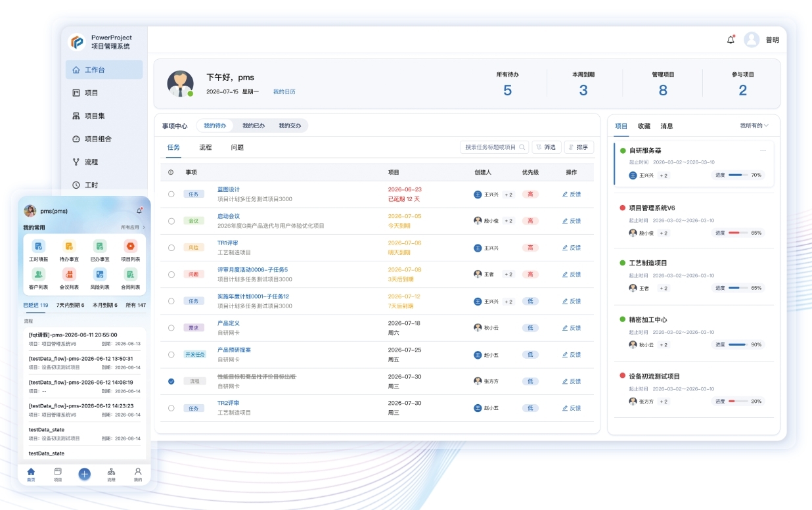Open the notification bell in top header
The image size is (812, 510).
pos(731,39)
